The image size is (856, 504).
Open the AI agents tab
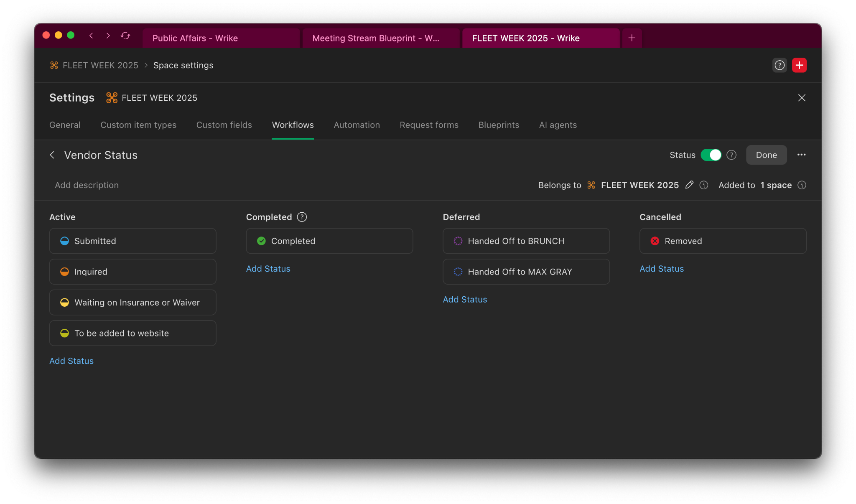558,125
